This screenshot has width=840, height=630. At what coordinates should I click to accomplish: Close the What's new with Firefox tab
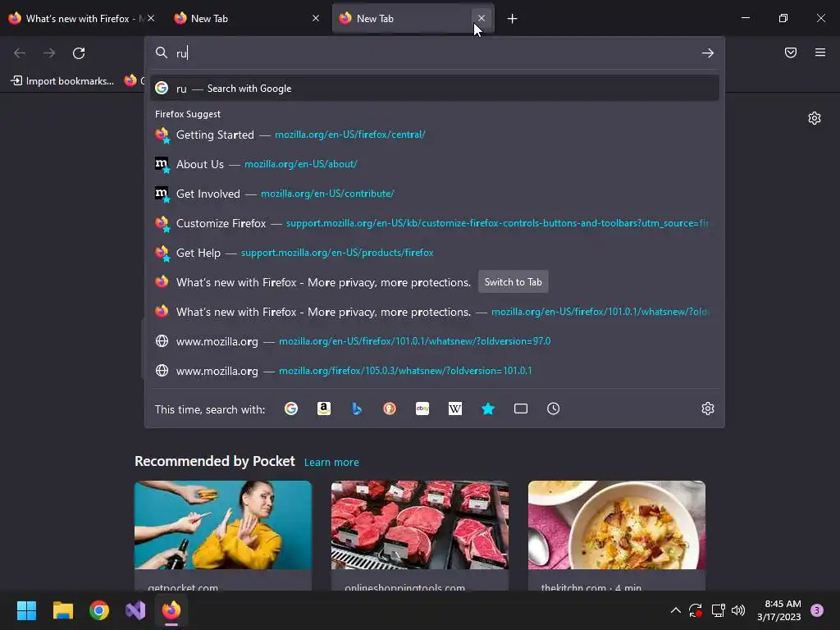pos(151,18)
